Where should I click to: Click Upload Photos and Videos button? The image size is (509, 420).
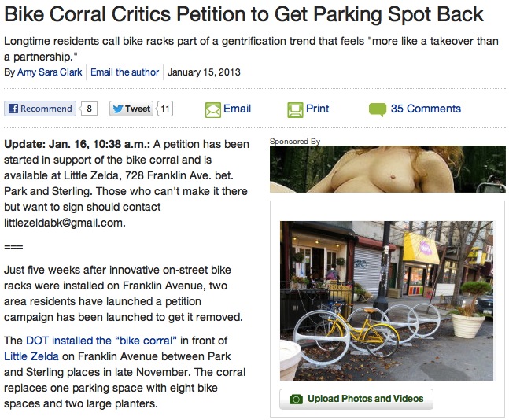356,399
